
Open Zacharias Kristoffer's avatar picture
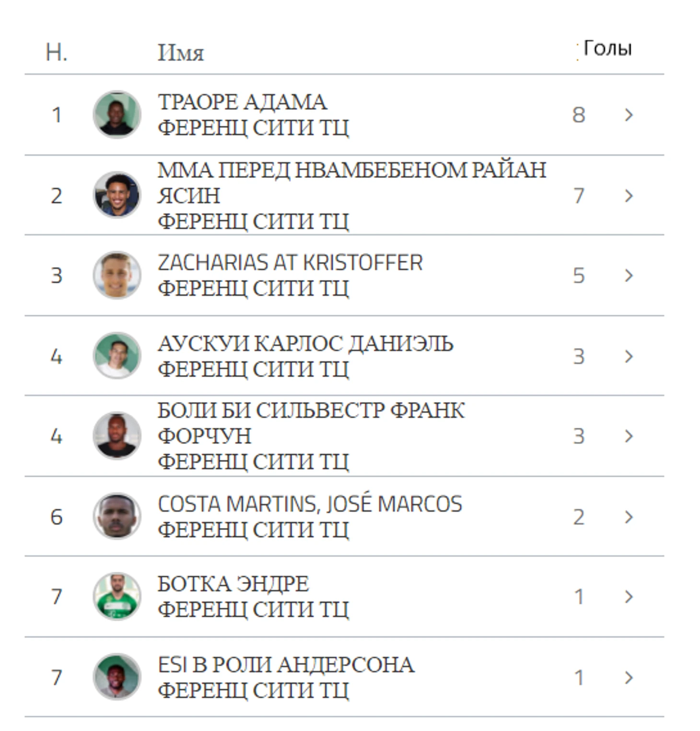pyautogui.click(x=117, y=275)
